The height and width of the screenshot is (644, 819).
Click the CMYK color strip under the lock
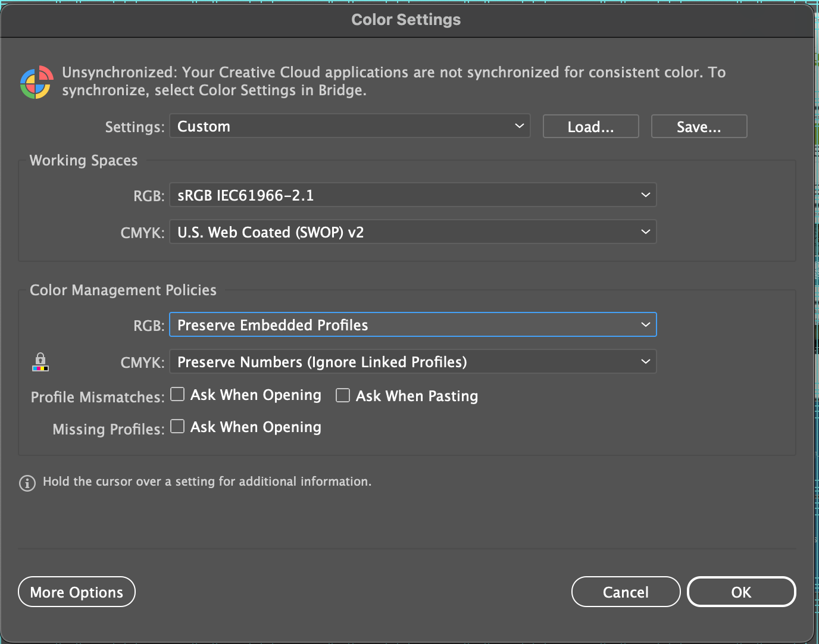tap(40, 369)
